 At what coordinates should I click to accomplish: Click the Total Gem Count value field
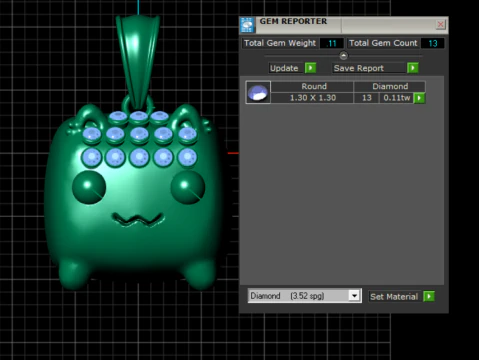(433, 43)
